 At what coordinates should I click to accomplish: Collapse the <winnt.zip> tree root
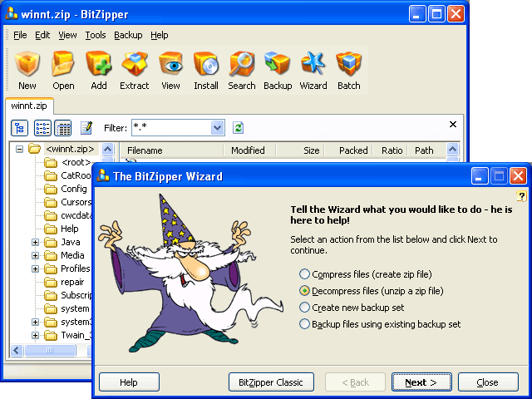pos(19,149)
